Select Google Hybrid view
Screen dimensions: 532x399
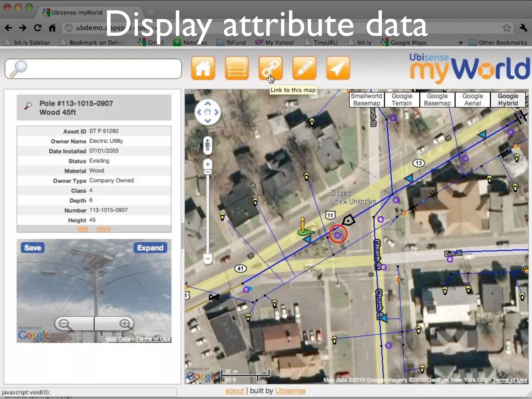[x=508, y=99]
